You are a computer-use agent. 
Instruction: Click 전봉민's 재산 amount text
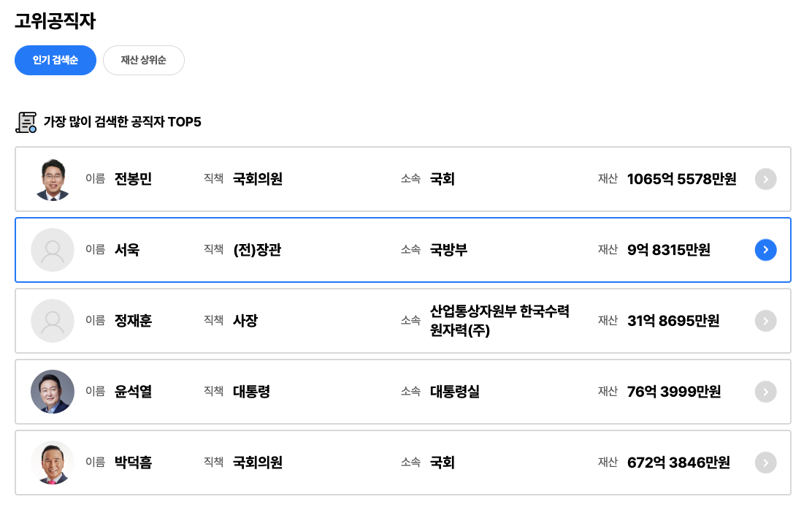681,179
